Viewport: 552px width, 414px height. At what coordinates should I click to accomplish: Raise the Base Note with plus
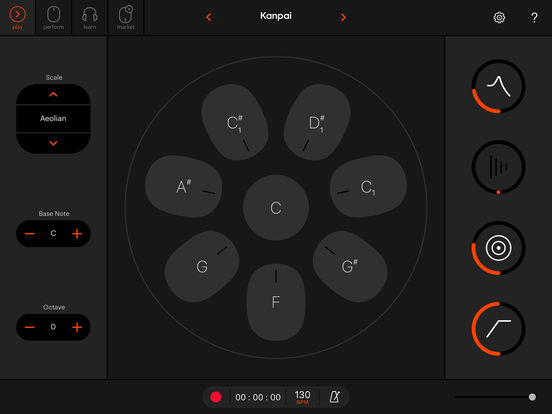pos(77,234)
